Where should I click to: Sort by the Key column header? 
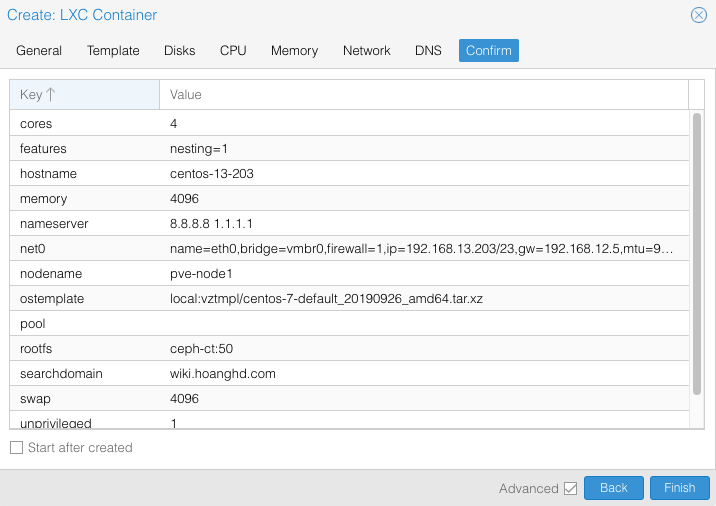click(84, 95)
